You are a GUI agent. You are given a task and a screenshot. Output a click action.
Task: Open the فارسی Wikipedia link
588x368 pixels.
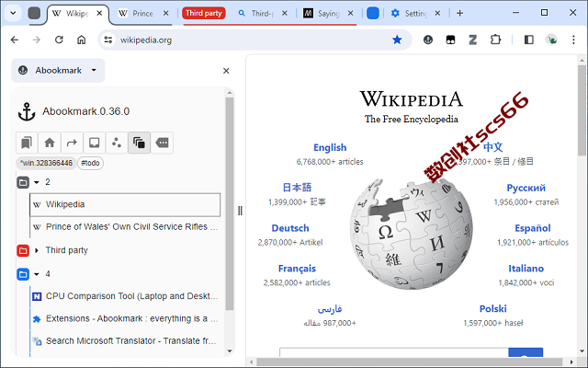[x=330, y=309]
